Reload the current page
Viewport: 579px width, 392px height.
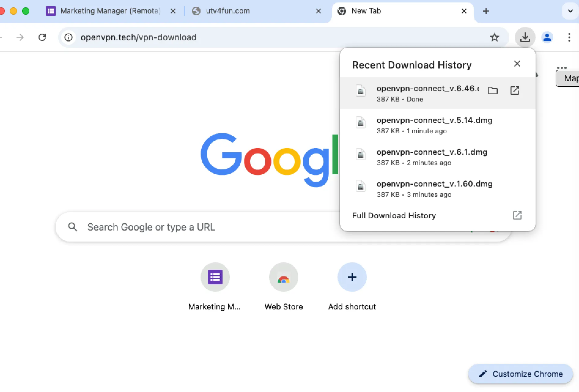pyautogui.click(x=42, y=37)
